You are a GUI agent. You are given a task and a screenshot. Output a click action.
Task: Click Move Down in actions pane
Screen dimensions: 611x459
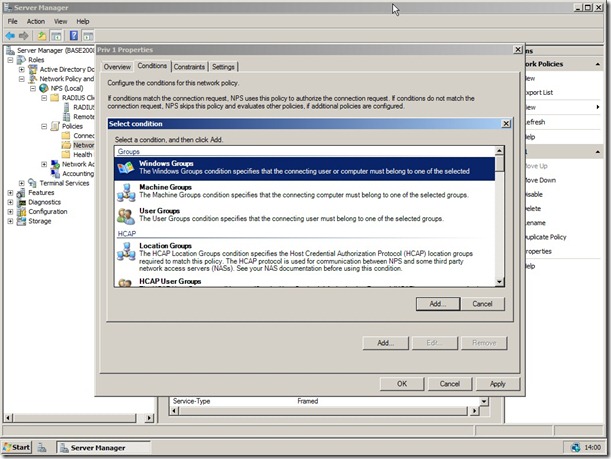(540, 180)
